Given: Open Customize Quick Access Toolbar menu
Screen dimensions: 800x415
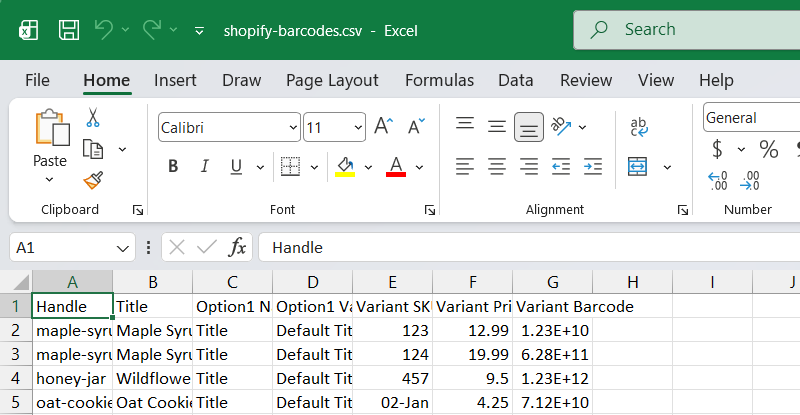Looking at the screenshot, I should tap(199, 31).
